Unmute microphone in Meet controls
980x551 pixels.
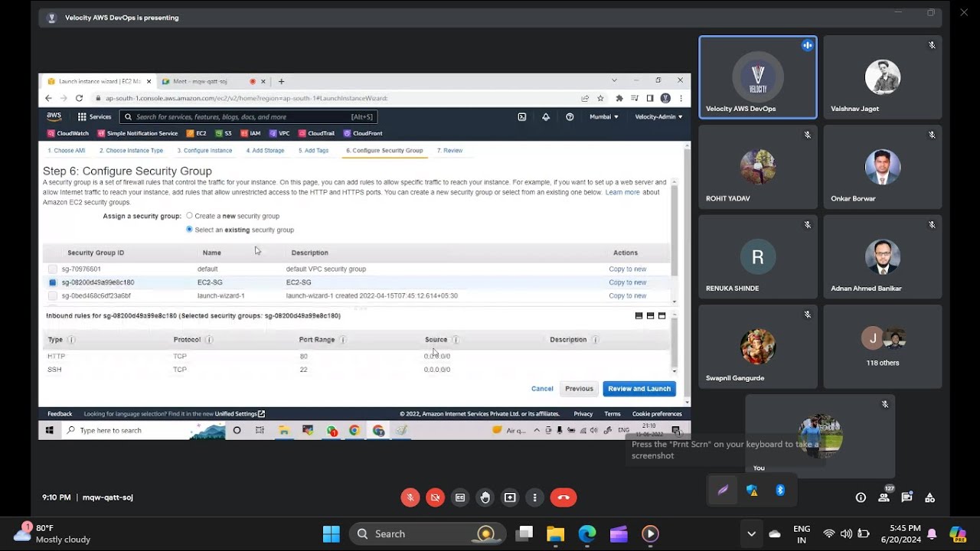point(410,497)
